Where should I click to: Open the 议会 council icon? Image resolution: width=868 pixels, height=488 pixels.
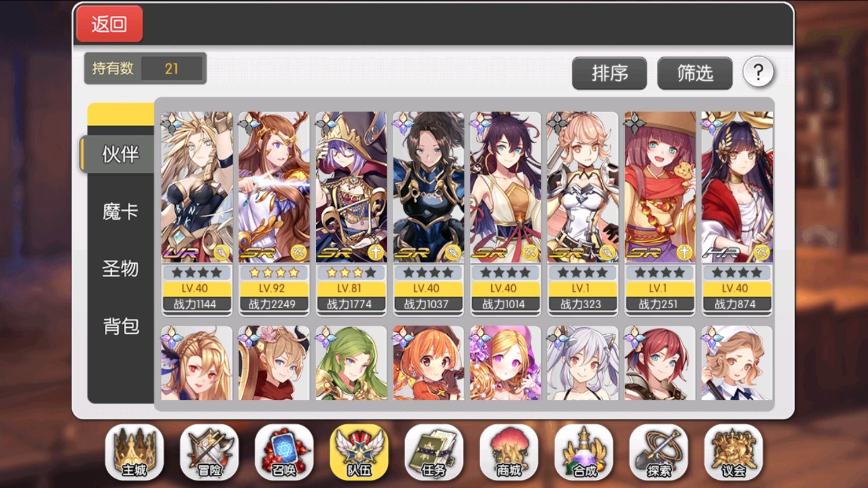click(x=733, y=453)
